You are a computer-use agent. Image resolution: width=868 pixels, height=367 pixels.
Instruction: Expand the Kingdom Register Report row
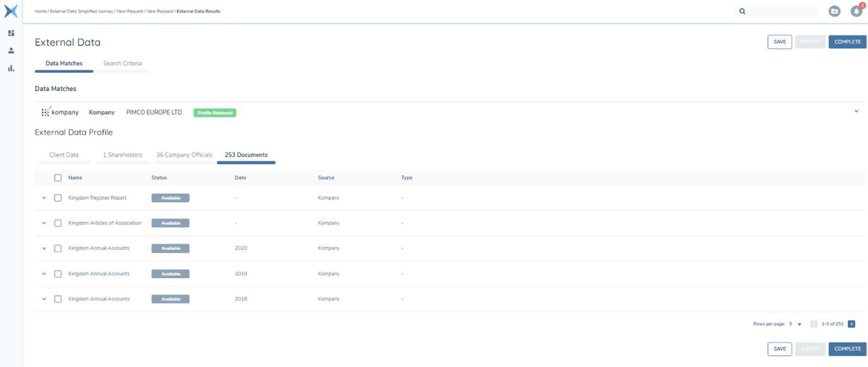pyautogui.click(x=44, y=198)
